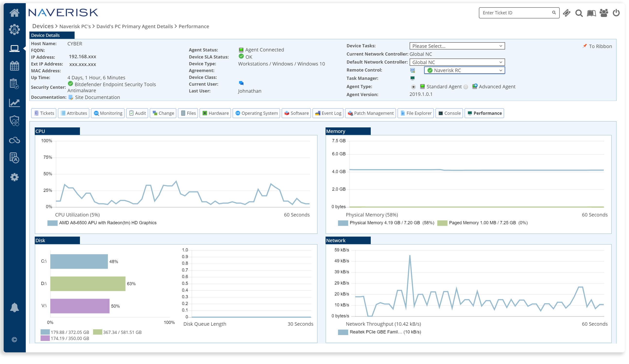Open the Default Network Controller dropdown

coord(457,62)
